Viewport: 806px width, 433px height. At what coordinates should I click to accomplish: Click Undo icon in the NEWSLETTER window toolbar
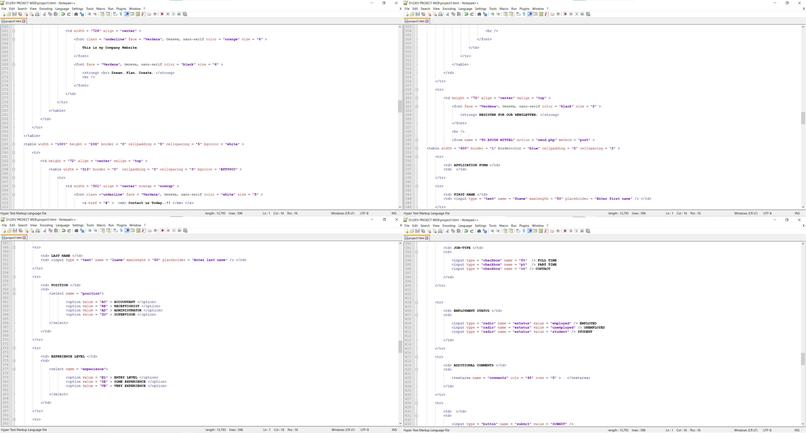[466, 14]
